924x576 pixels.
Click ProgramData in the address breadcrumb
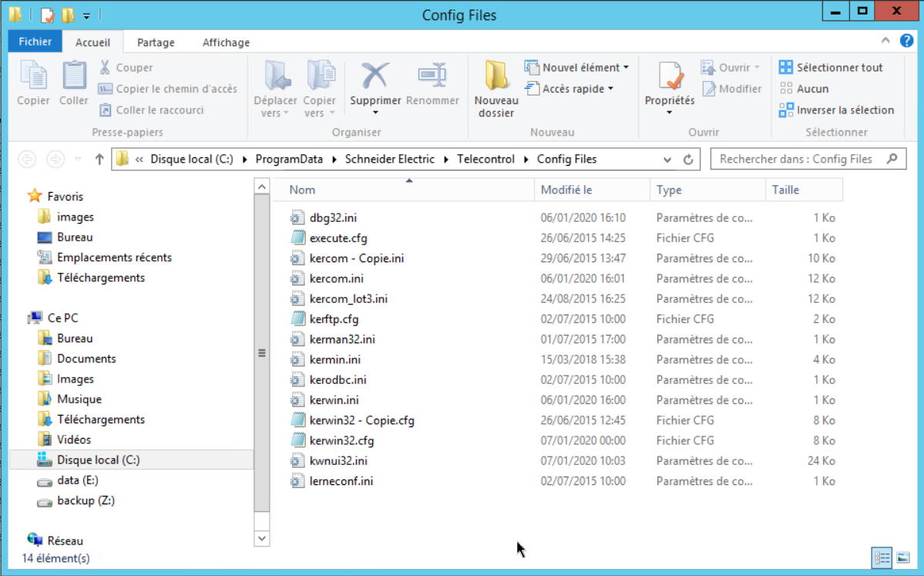coord(289,160)
